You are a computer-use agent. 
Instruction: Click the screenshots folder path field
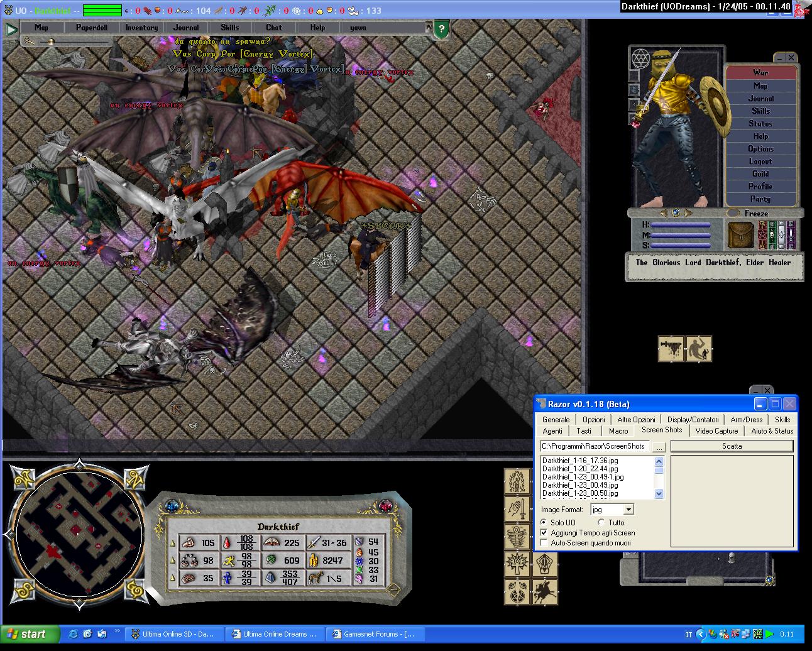(595, 446)
